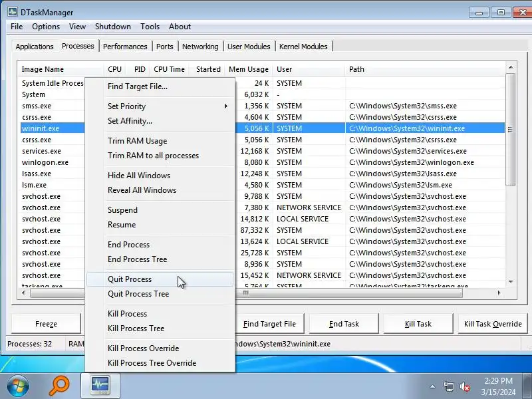532x399 pixels.
Task: Choose Kill Process Override
Action: [160, 348]
